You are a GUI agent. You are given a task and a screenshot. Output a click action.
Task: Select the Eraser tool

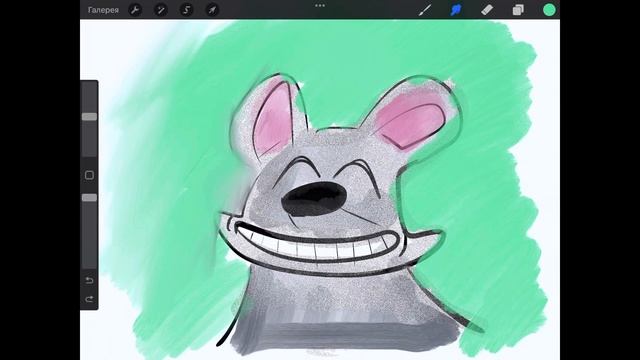[x=487, y=10]
